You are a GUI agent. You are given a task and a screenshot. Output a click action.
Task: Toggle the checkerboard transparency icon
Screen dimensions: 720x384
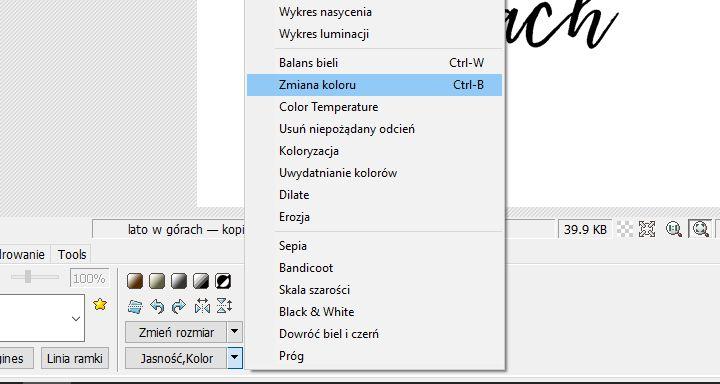tap(624, 229)
